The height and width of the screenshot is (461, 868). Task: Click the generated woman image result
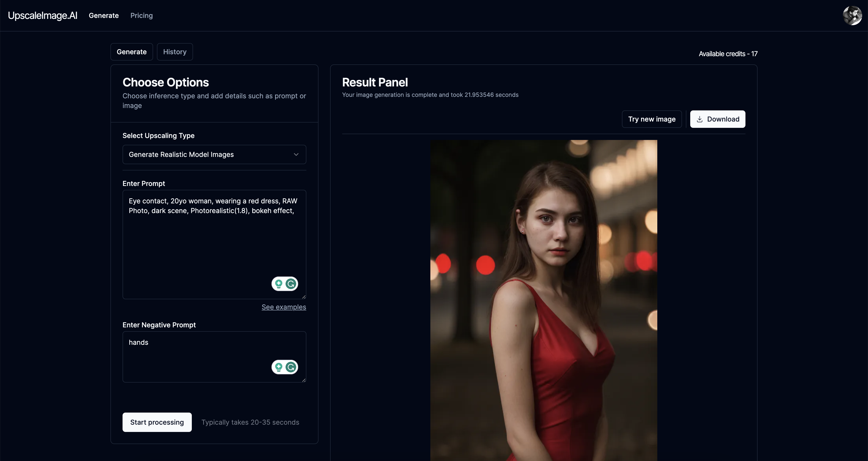(x=543, y=300)
